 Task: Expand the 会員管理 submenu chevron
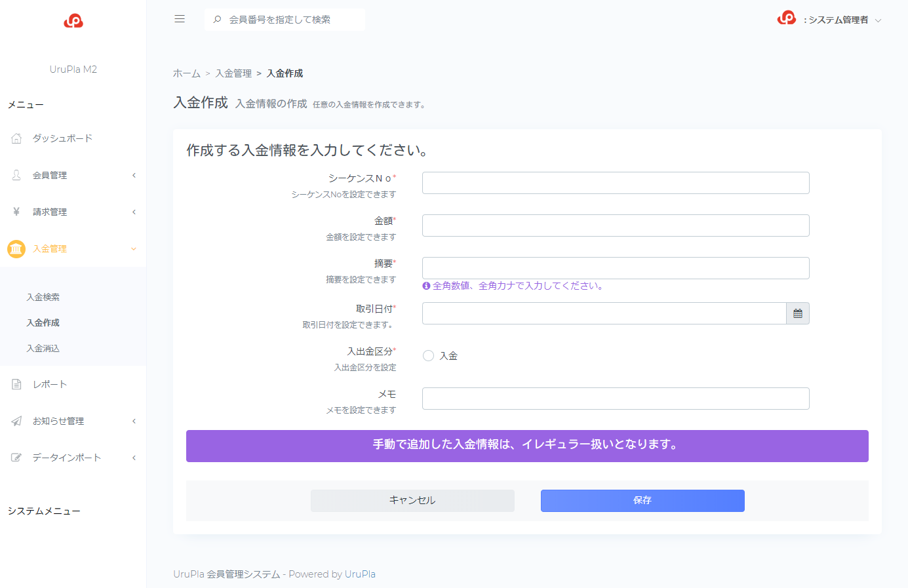click(134, 175)
